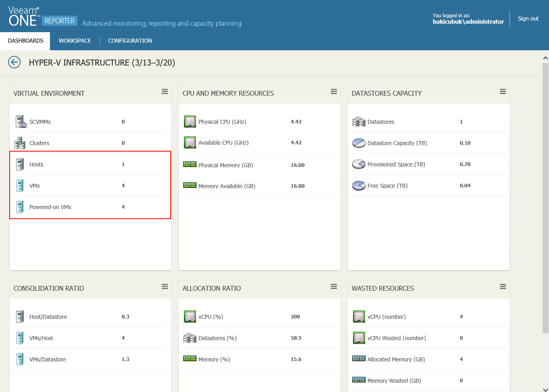Click the Hosts server icon

click(20, 164)
